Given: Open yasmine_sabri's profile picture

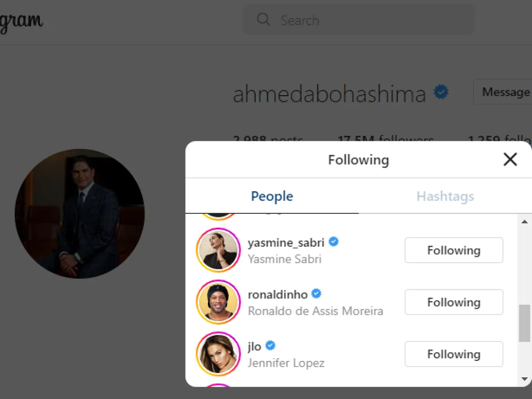Looking at the screenshot, I should point(218,250).
